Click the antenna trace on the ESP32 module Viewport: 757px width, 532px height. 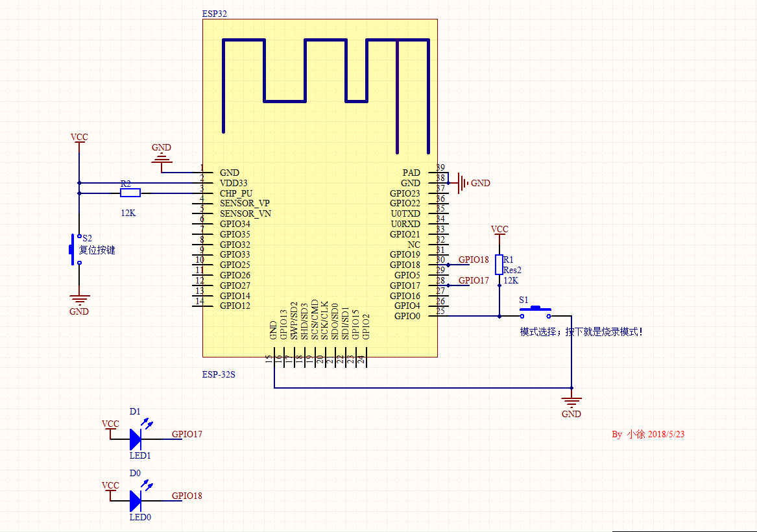click(326, 96)
